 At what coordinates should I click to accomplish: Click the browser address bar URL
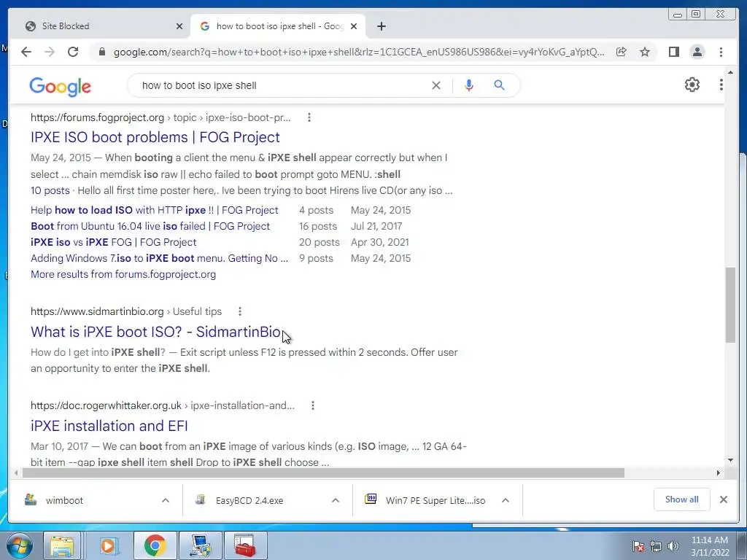[x=359, y=52]
